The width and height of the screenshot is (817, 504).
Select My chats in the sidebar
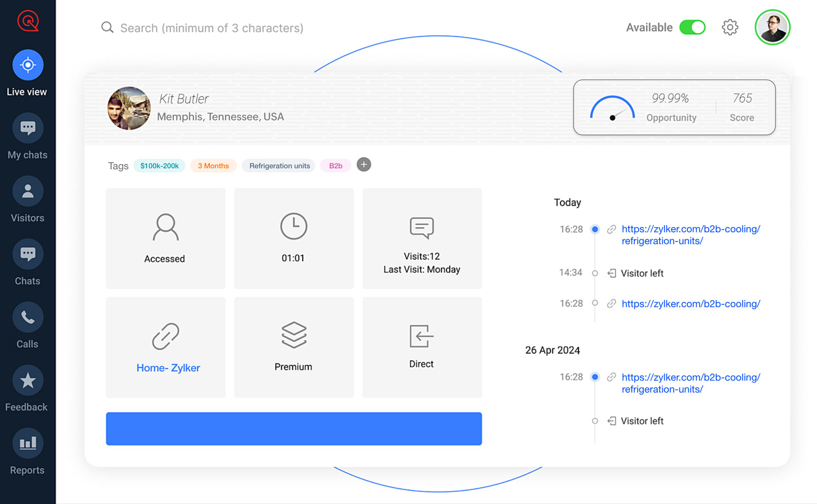coord(27,134)
